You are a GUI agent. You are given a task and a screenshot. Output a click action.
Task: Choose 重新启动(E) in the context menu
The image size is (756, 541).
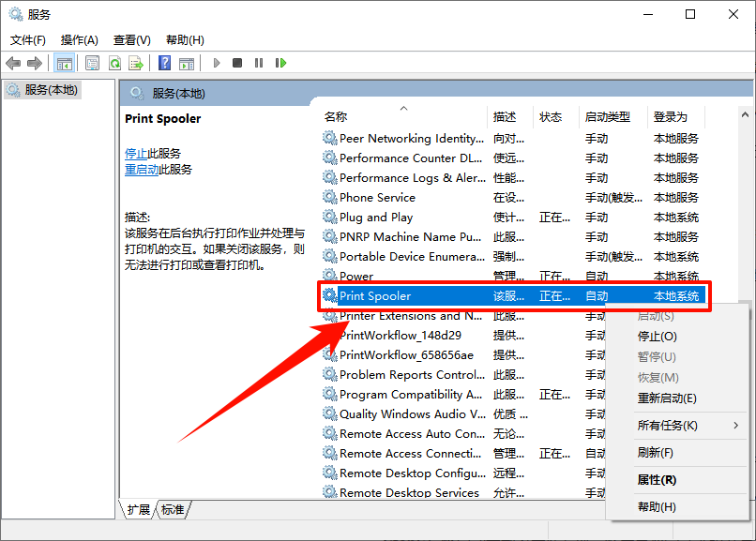point(667,398)
